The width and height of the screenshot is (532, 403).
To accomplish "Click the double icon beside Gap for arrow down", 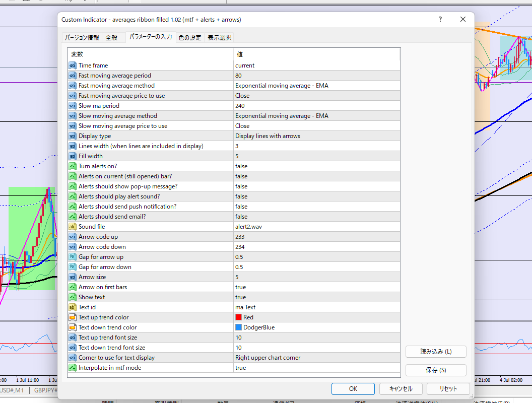I will click(x=72, y=267).
